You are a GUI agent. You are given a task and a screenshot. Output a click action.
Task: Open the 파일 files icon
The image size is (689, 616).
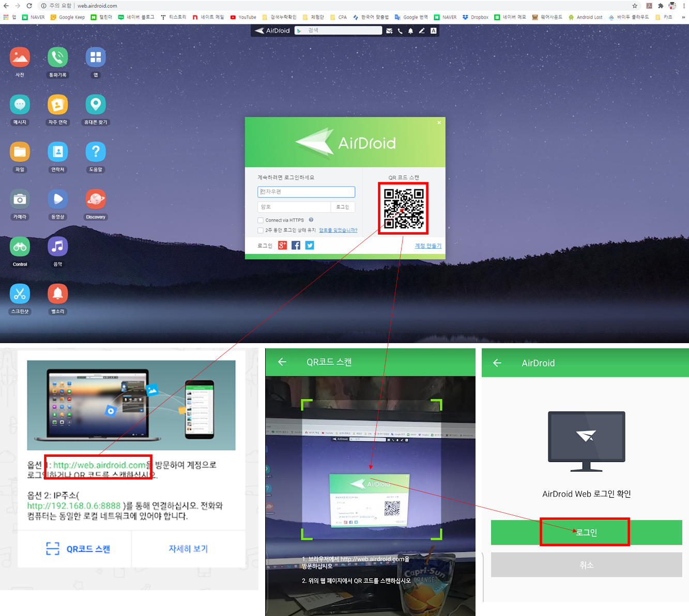pyautogui.click(x=20, y=151)
